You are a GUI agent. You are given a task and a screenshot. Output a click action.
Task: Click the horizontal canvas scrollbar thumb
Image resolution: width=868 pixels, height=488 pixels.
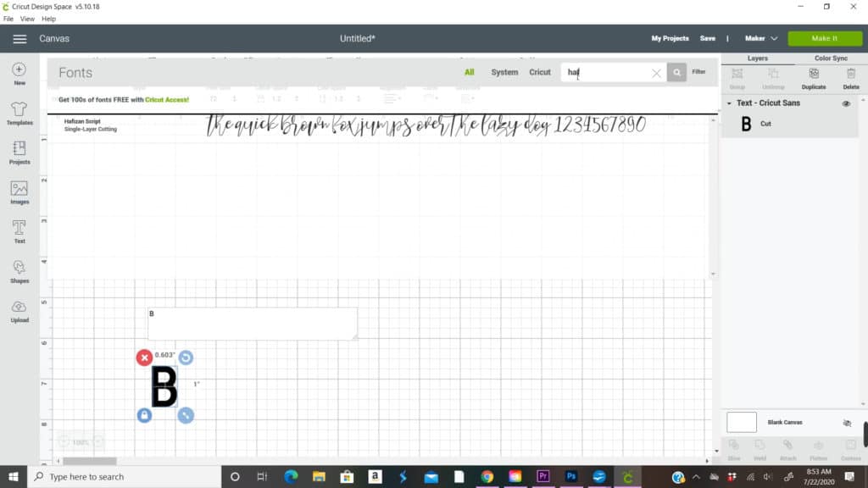coord(90,461)
